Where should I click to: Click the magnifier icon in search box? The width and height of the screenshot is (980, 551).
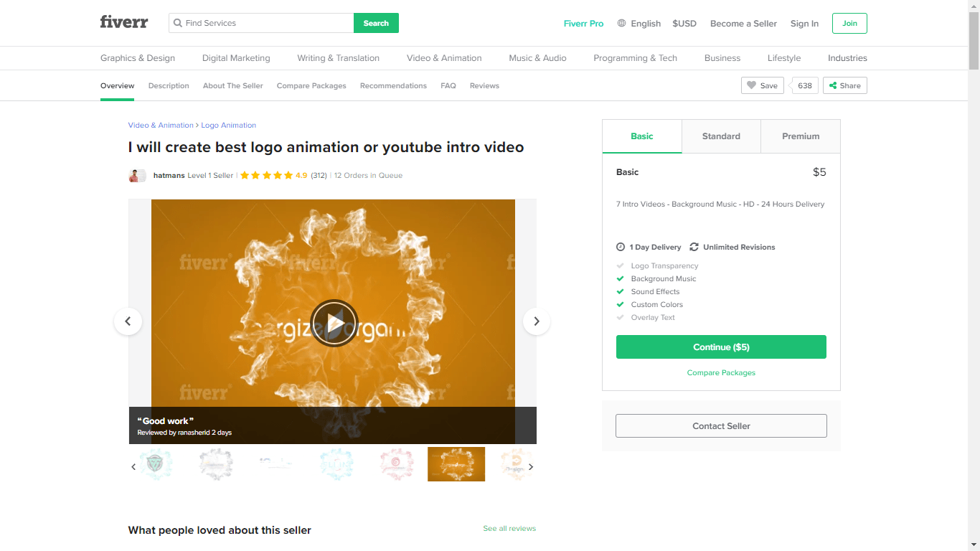[178, 23]
